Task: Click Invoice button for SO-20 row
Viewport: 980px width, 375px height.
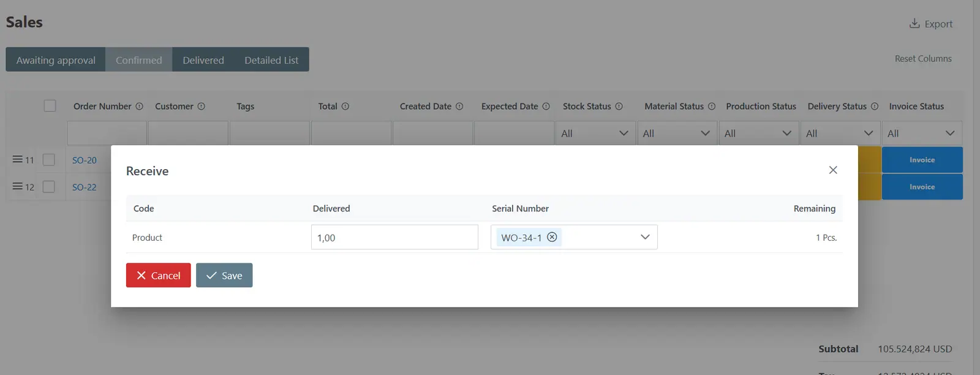Action: (922, 160)
